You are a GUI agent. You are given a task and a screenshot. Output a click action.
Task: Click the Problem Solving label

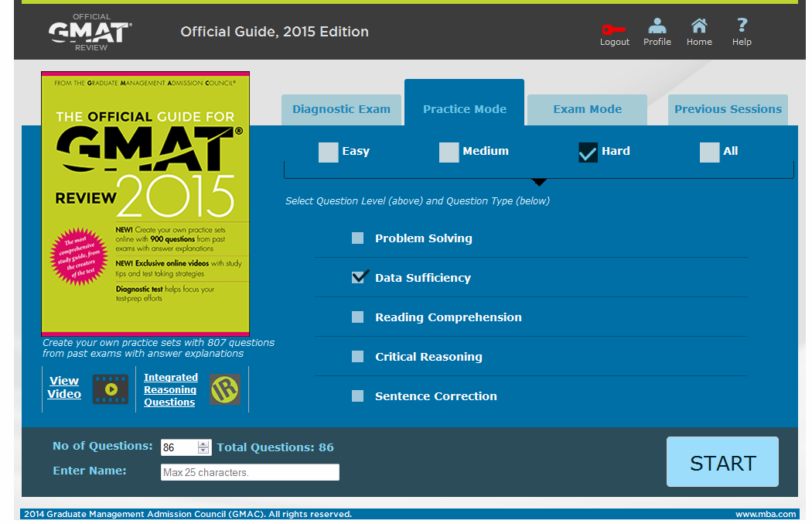(x=424, y=238)
